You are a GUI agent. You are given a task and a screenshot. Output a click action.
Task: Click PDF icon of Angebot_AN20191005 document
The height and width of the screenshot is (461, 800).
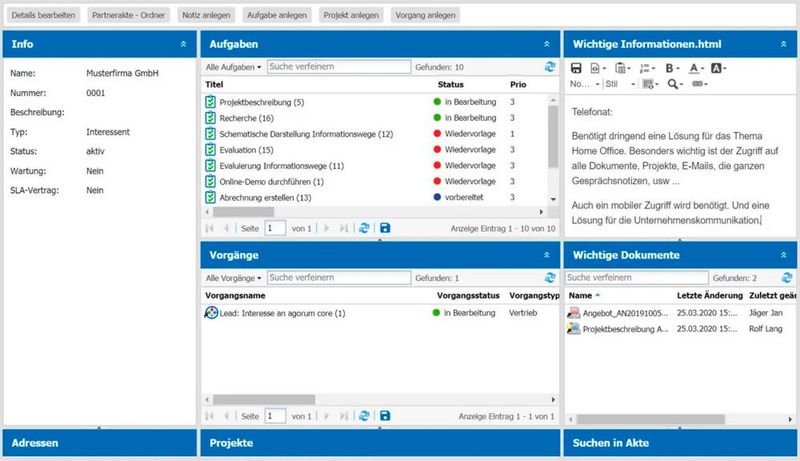click(x=574, y=313)
